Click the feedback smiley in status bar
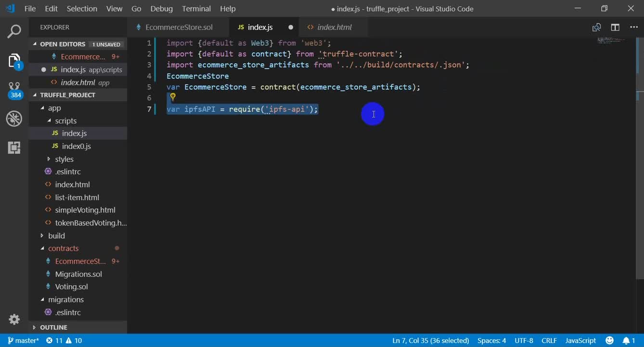This screenshot has height=347, width=644. pos(609,340)
